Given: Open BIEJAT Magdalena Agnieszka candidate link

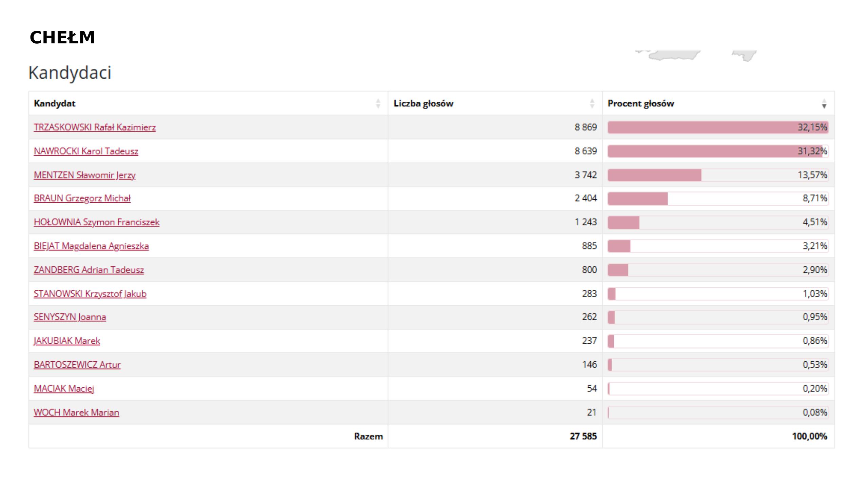Looking at the screenshot, I should pyautogui.click(x=91, y=246).
